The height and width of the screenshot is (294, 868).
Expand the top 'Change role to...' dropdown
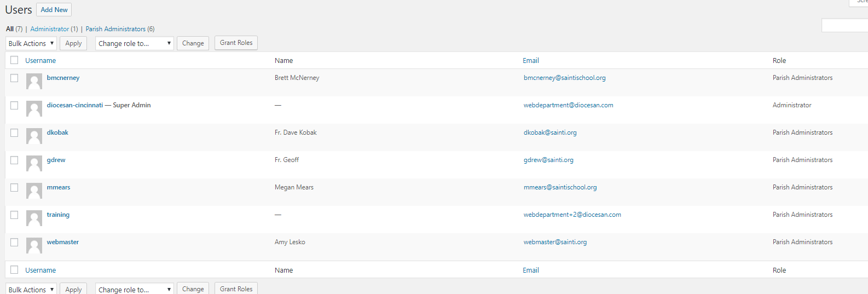tap(134, 43)
